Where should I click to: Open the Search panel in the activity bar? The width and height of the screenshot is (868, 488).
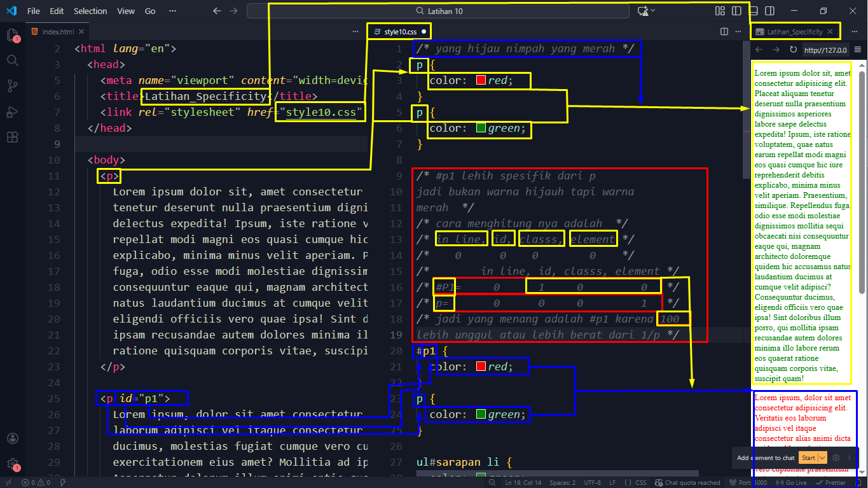click(x=13, y=60)
